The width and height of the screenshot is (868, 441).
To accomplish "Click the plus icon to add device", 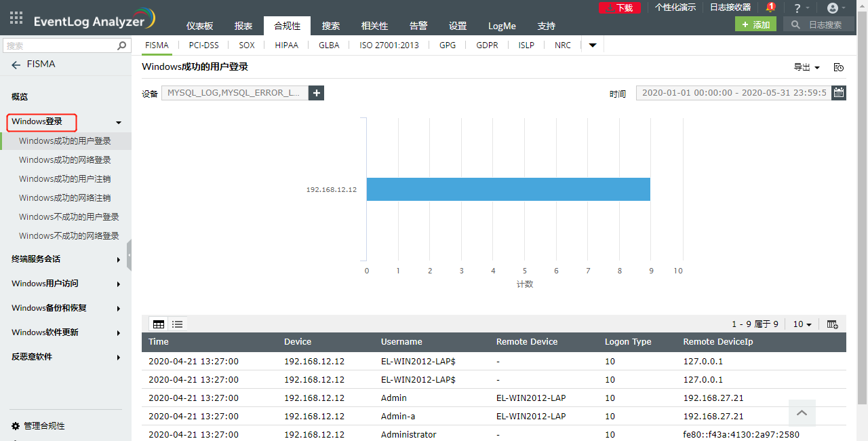I will [316, 93].
